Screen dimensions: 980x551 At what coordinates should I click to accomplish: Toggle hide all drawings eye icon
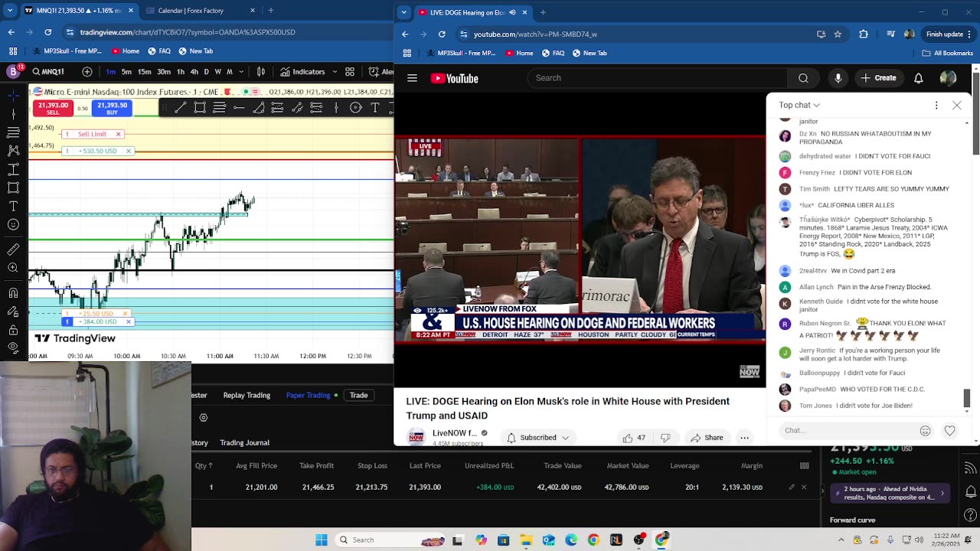tap(13, 347)
